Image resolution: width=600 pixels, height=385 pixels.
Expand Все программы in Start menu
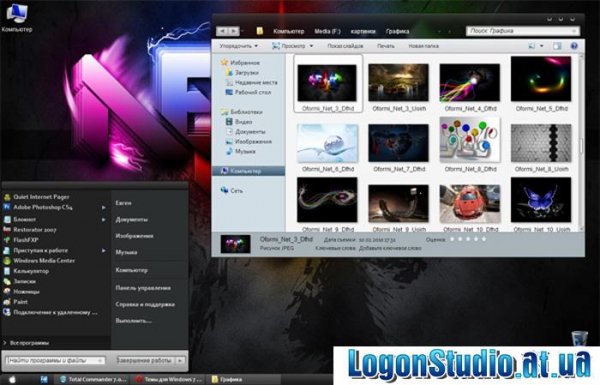[29, 343]
